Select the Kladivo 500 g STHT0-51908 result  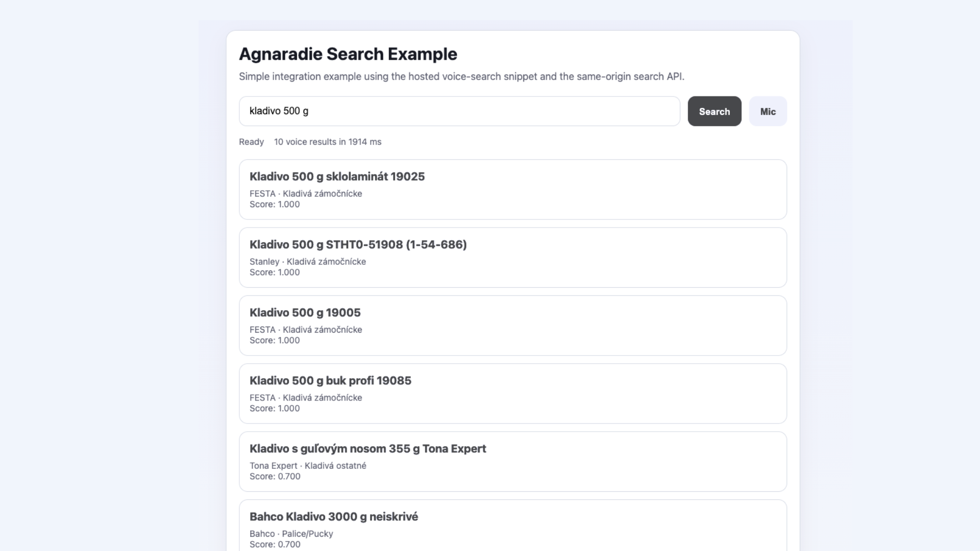coord(358,245)
